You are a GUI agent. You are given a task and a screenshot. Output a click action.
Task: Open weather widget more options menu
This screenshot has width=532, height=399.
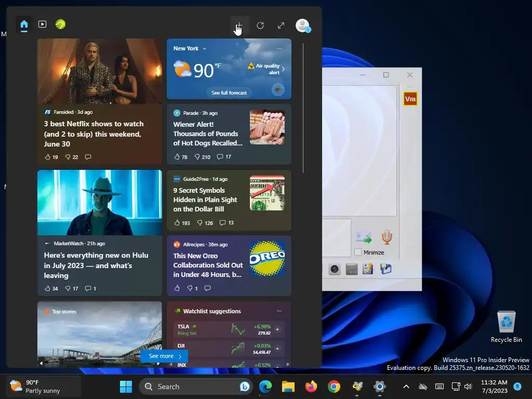279,48
